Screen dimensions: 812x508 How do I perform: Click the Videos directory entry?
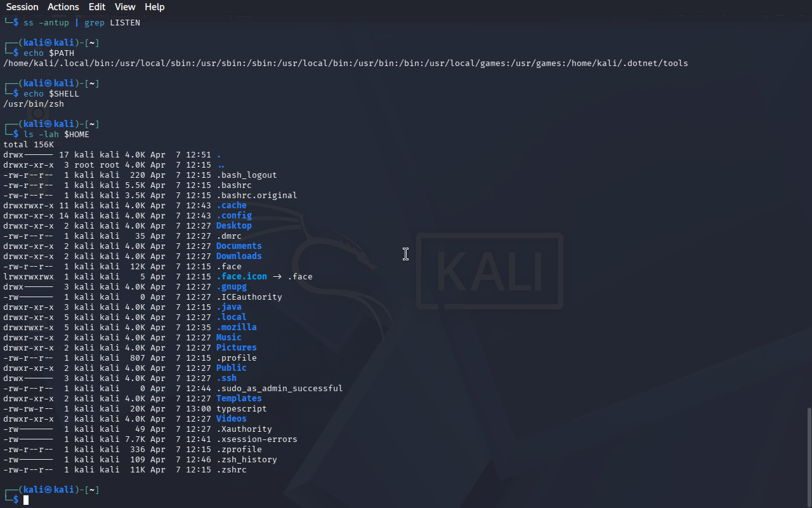231,418
